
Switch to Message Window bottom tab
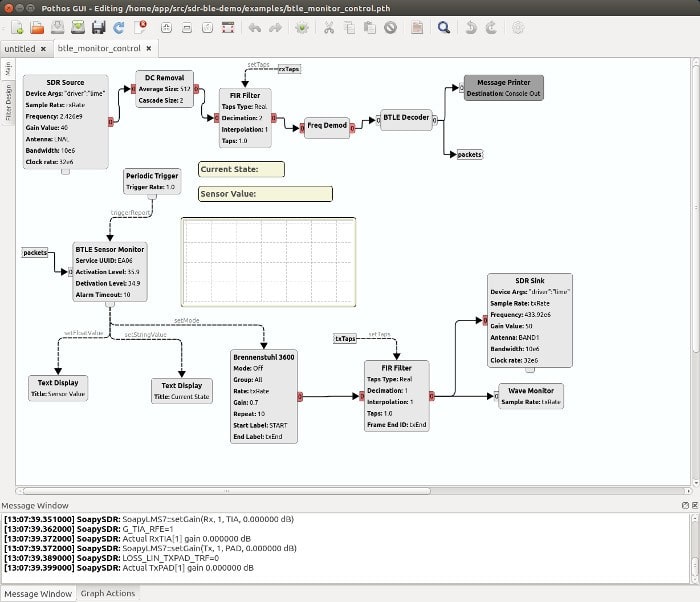(x=38, y=594)
